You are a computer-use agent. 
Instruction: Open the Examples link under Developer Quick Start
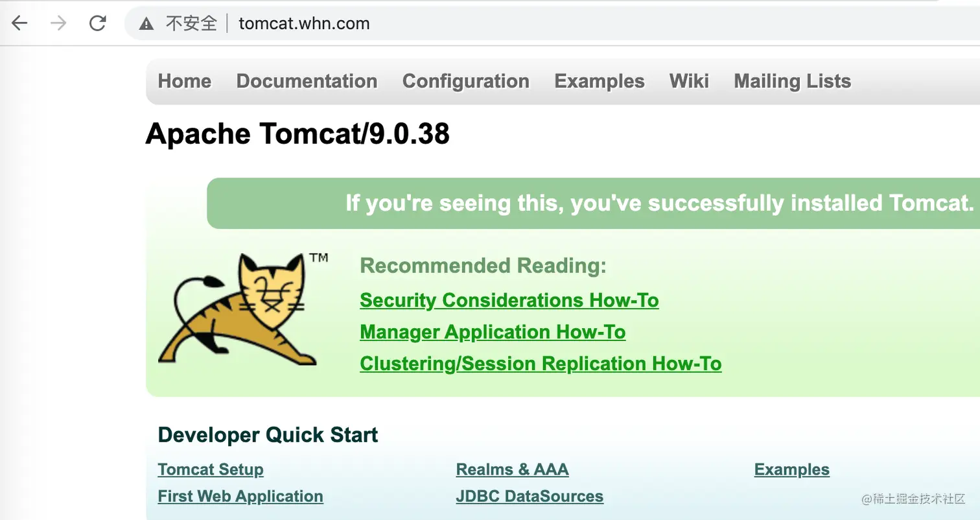tap(791, 469)
